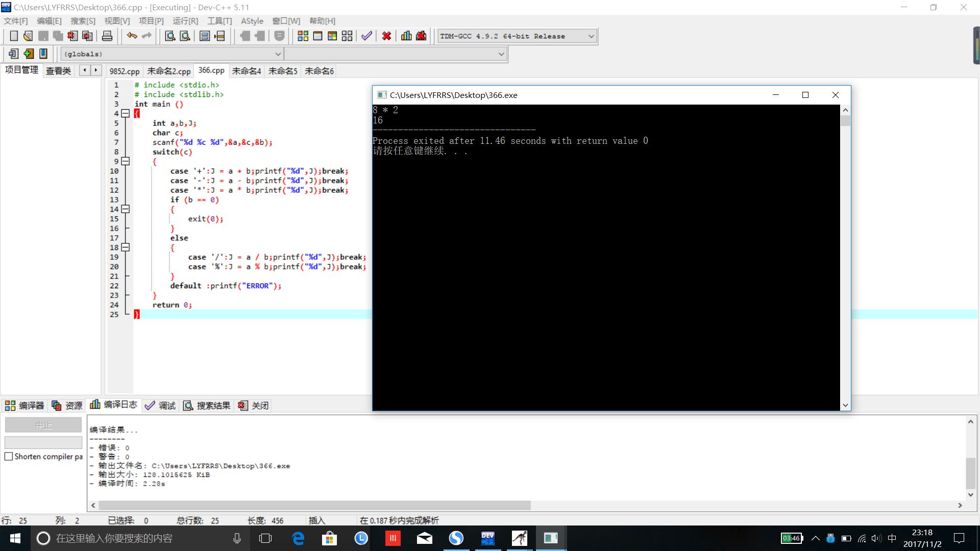Redo the last undone edit
This screenshot has width=980, height=551.
pyautogui.click(x=147, y=36)
